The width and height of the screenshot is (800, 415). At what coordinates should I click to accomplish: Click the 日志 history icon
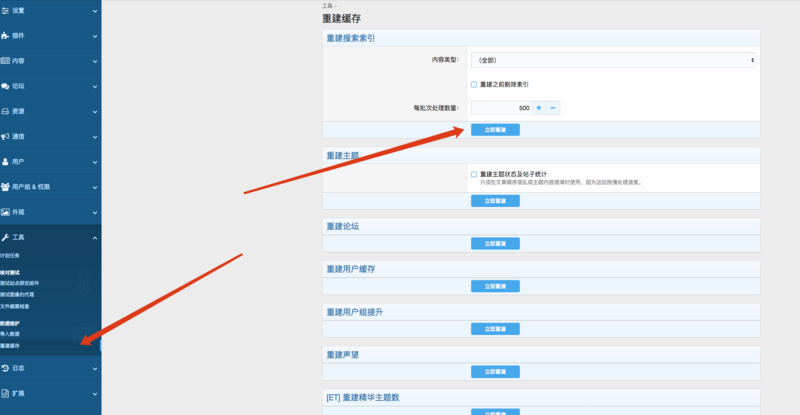pos(6,369)
